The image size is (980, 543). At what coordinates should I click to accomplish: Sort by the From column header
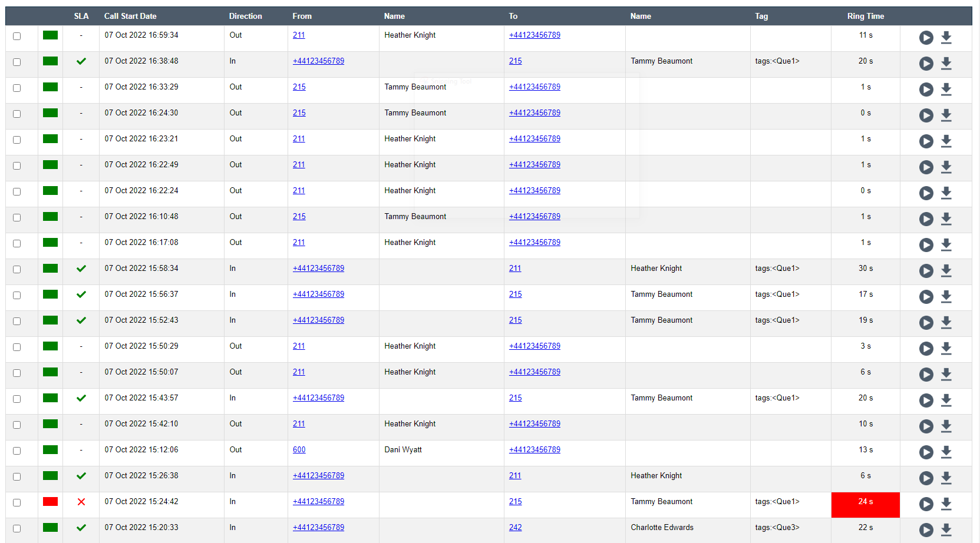pos(302,16)
